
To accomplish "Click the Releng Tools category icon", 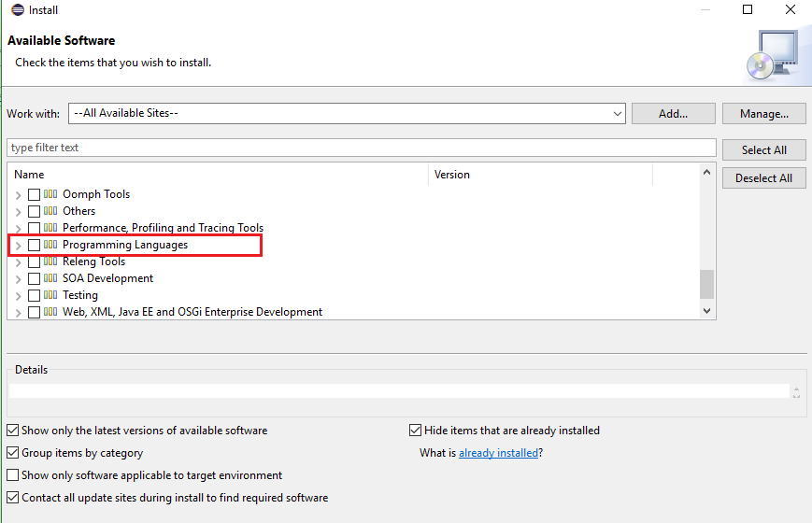I will [x=50, y=261].
